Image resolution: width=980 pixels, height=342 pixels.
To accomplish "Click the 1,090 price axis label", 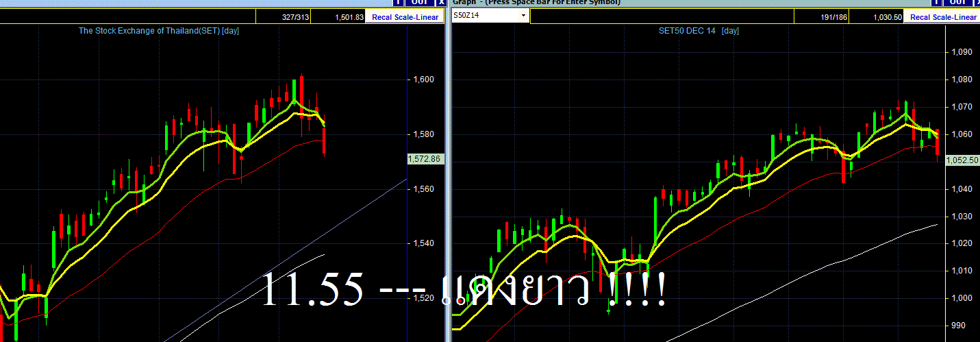I will click(963, 52).
